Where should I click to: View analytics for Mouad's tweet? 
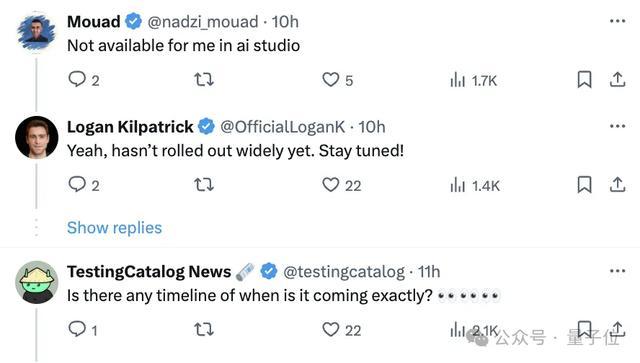[473, 80]
